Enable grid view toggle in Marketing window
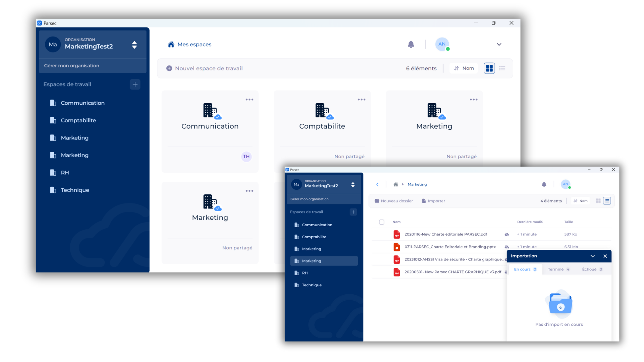The width and height of the screenshot is (644, 362). point(598,201)
